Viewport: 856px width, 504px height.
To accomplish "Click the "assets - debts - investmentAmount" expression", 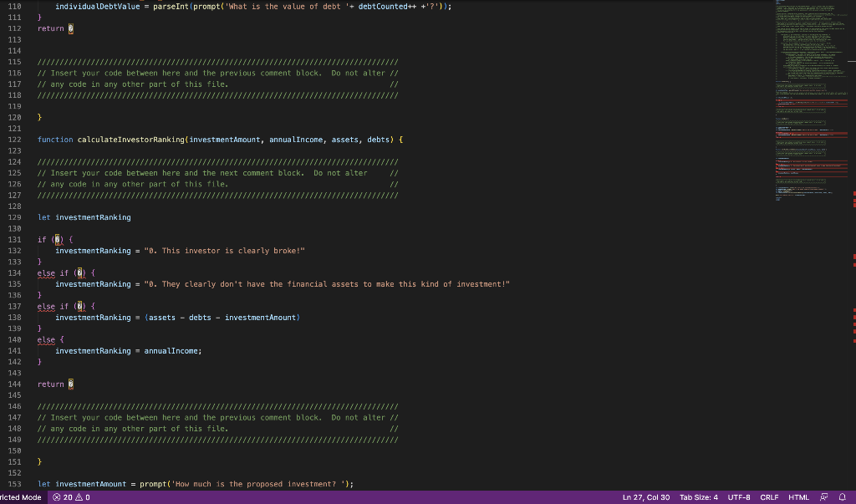I will [222, 318].
